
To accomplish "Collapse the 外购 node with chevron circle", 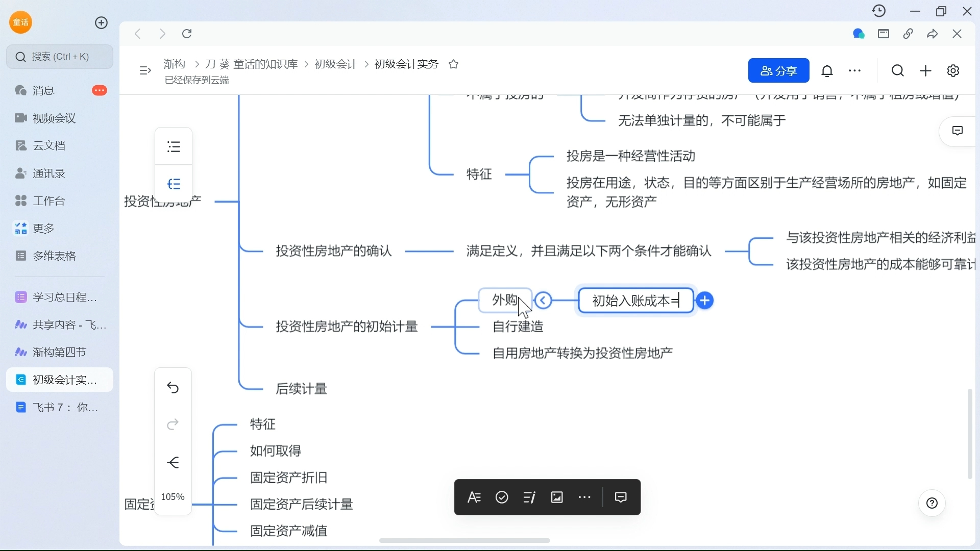I will pyautogui.click(x=544, y=300).
